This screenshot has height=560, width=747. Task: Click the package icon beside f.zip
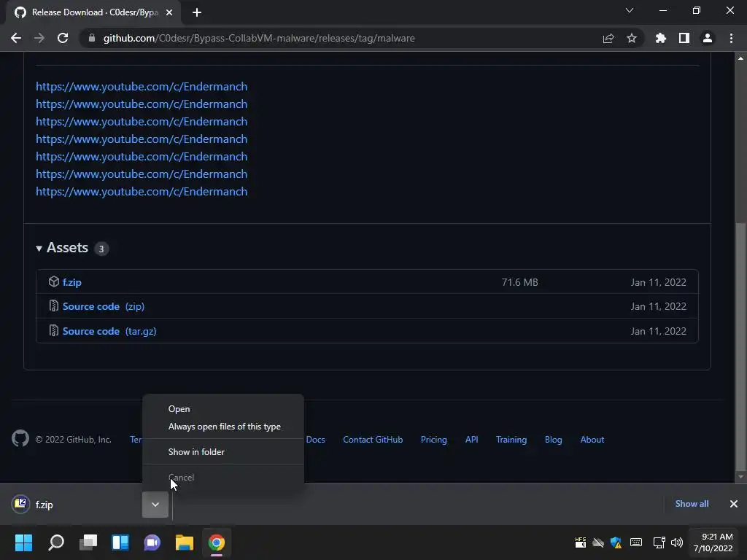53,281
